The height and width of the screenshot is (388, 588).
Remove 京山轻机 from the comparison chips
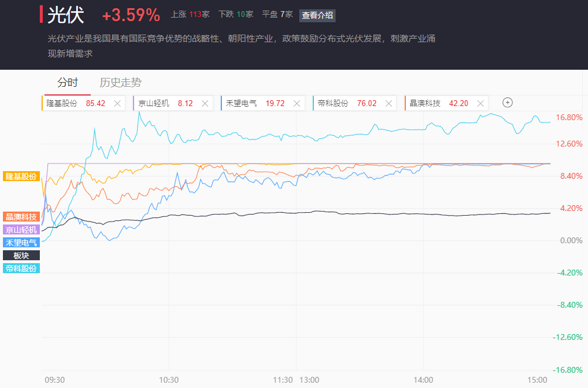point(205,104)
